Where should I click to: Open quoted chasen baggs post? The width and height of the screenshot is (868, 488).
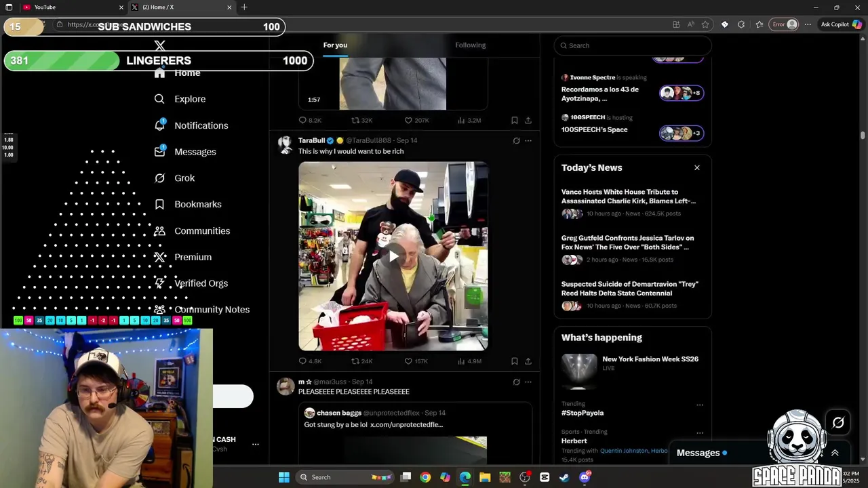tap(415, 434)
